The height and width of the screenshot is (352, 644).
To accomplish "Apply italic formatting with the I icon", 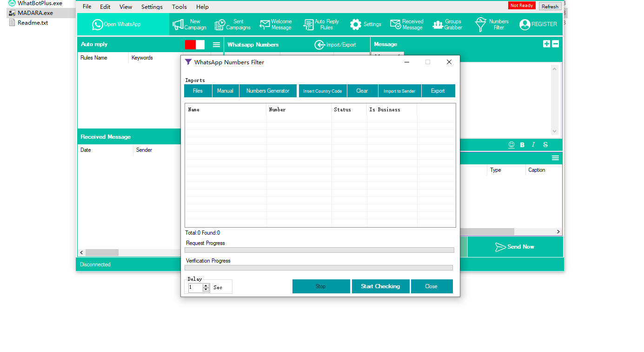I will coord(533,145).
